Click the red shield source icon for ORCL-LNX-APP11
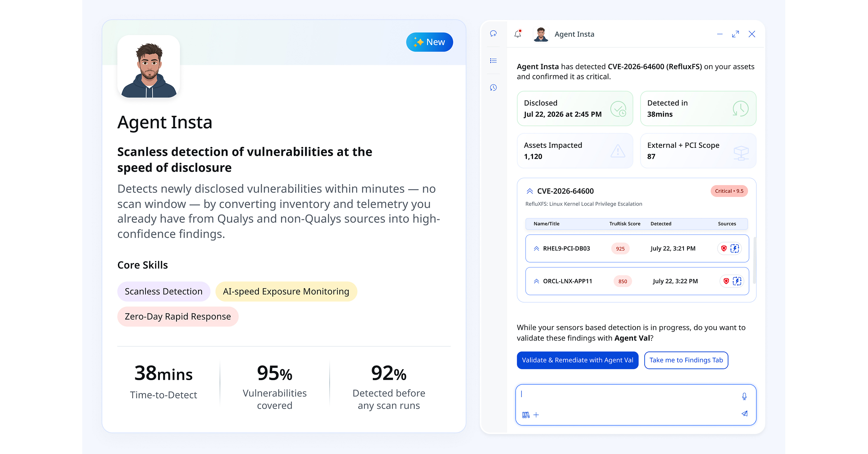The height and width of the screenshot is (454, 868). point(726,281)
